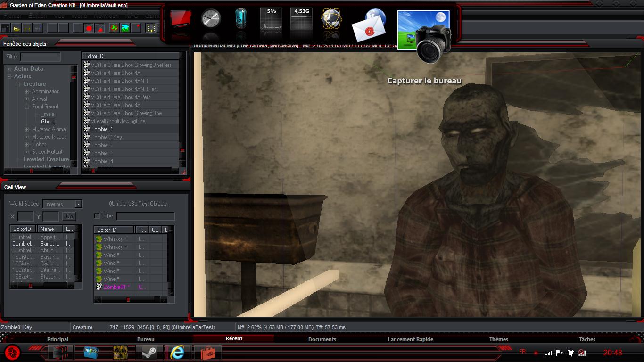Select magenta Zombie01 * in cell objects

116,287
